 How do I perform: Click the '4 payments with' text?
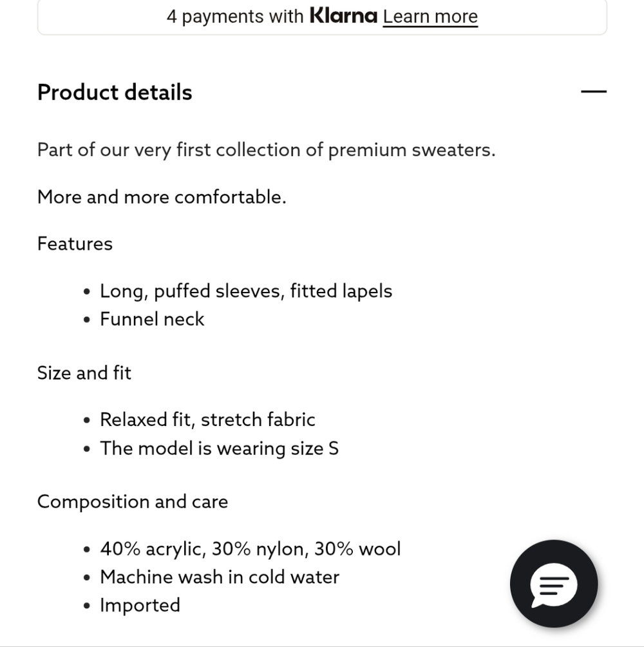click(x=235, y=17)
